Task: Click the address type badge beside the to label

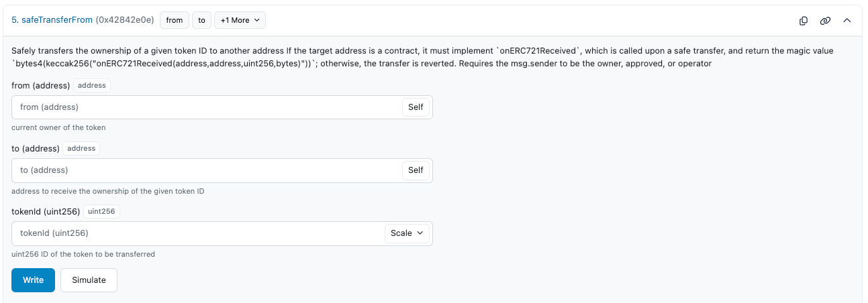Action: point(81,148)
